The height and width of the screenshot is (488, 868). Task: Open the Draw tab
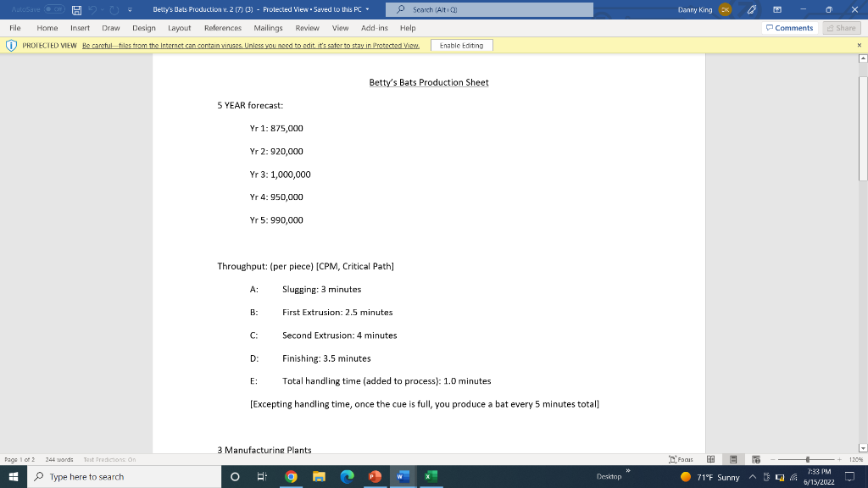[111, 28]
